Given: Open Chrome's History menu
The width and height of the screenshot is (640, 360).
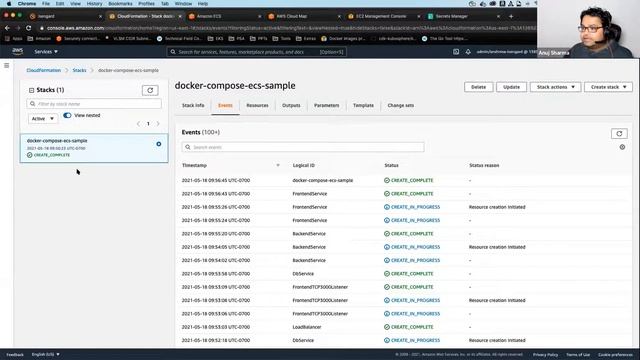Looking at the screenshot, I should (94, 4).
